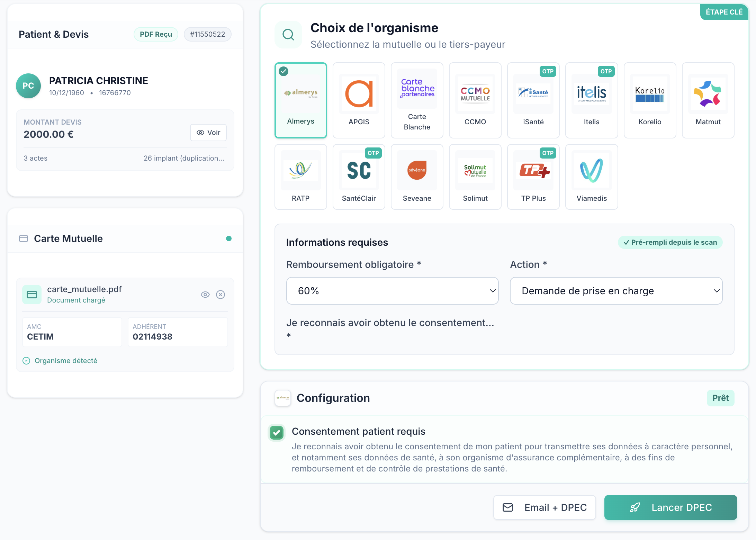756x540 pixels.
Task: Click the PDF Reçu badge
Action: (156, 34)
